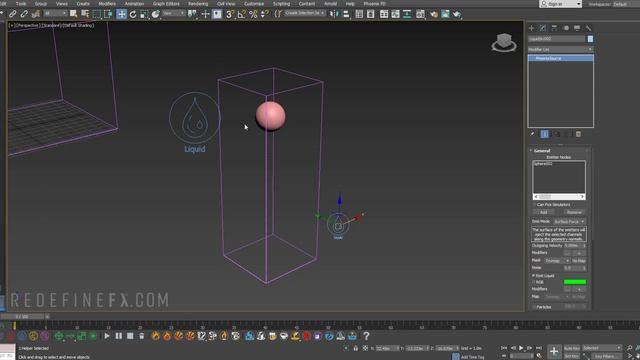
Task: Open the Create tab plus icon
Action: point(531,28)
